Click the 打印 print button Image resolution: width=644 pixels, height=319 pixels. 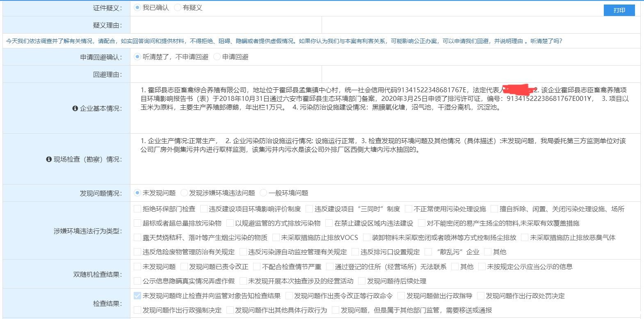[x=619, y=10]
